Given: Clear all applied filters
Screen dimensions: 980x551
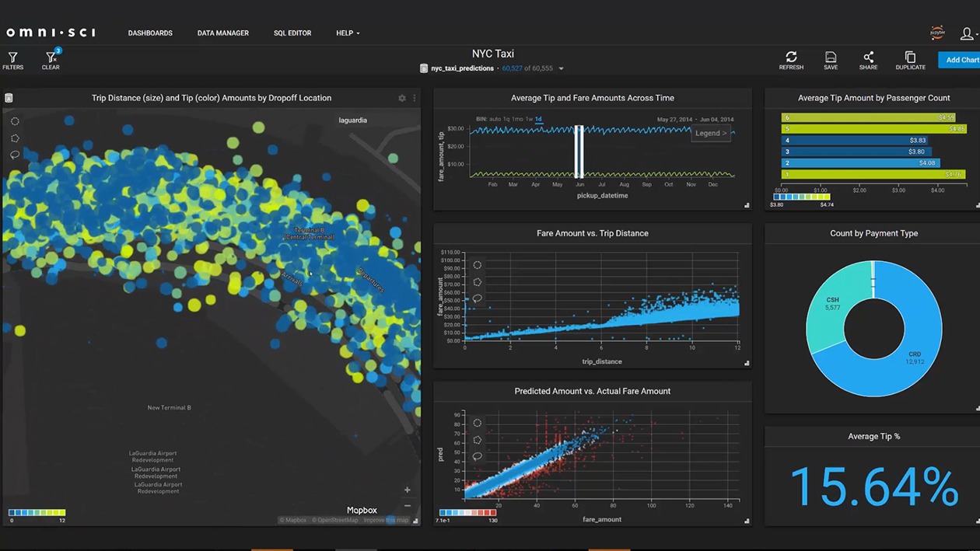Looking at the screenshot, I should coord(51,61).
